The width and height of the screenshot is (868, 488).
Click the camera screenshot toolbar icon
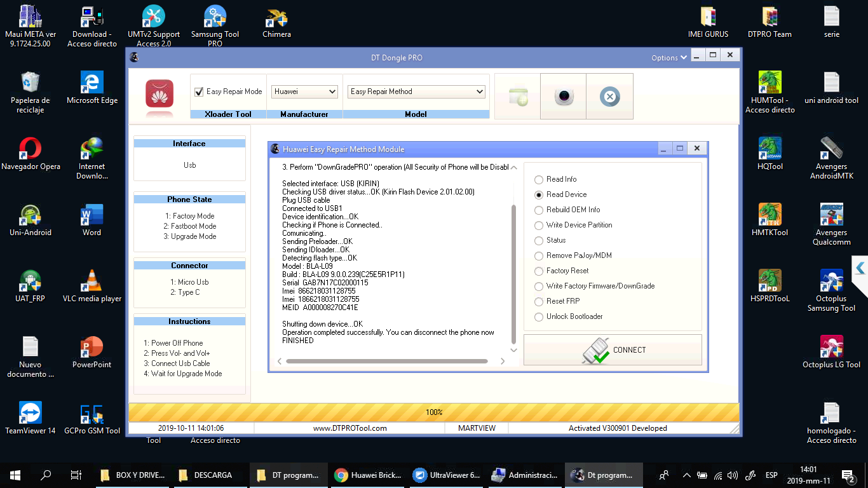[564, 97]
